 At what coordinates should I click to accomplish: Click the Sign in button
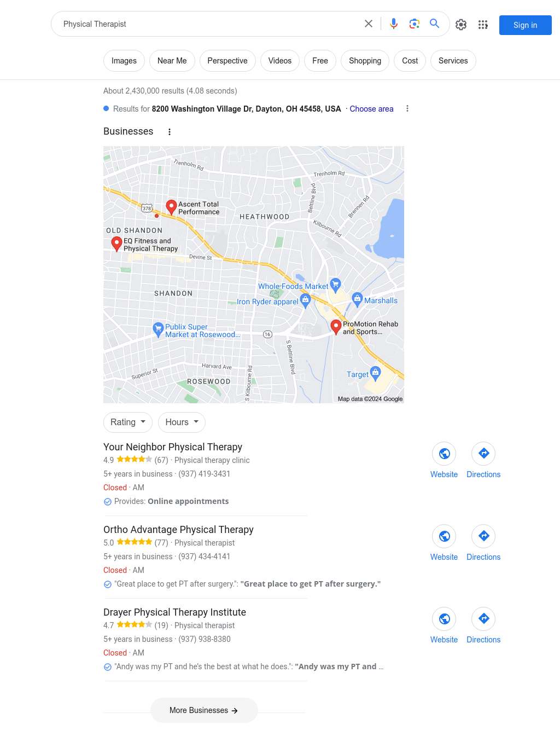coord(526,25)
